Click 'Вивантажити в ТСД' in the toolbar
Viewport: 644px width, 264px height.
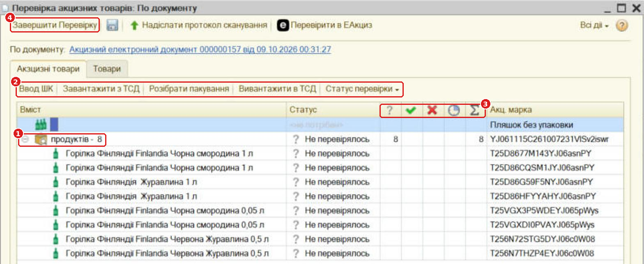click(x=278, y=89)
